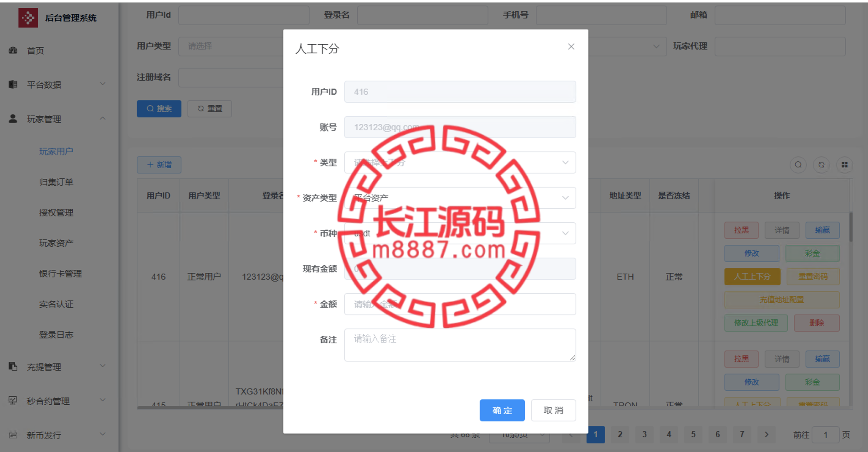Focus the 登录名 search field
This screenshot has height=452, width=868.
click(x=422, y=15)
